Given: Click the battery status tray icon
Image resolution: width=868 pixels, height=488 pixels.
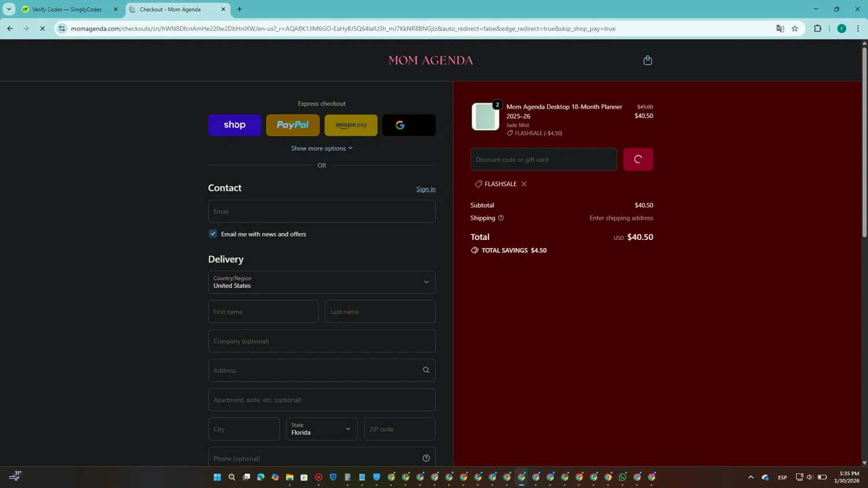Looking at the screenshot, I should tap(822, 477).
